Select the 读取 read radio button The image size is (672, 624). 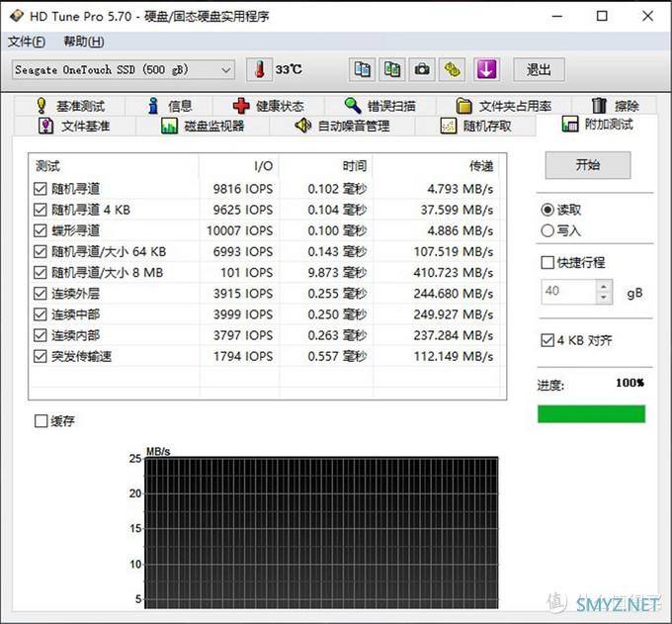click(547, 210)
